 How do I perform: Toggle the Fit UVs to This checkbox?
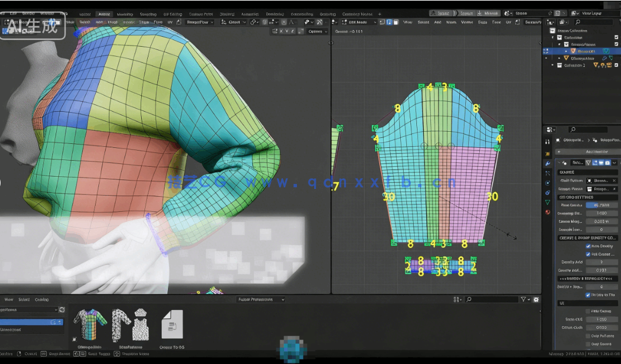pyautogui.click(x=588, y=295)
